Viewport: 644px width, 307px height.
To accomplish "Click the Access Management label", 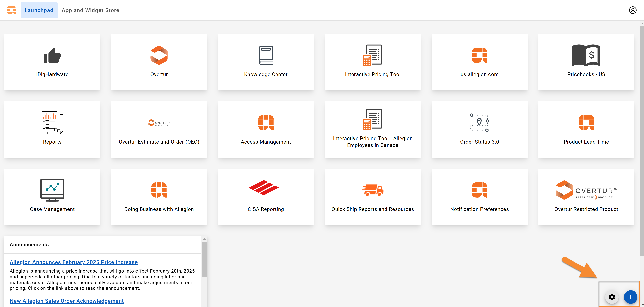I will (x=266, y=142).
